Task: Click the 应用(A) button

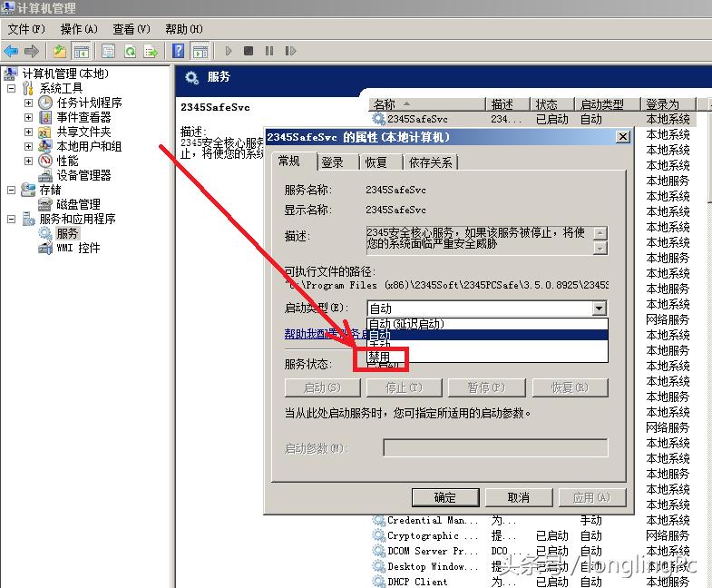Action: pos(592,497)
